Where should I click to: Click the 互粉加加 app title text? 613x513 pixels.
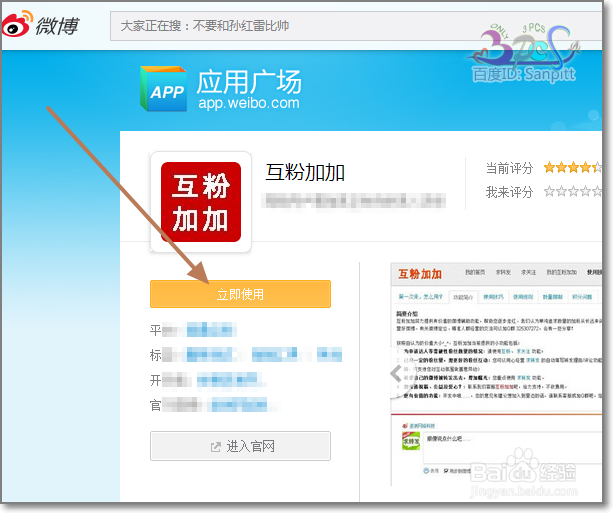coord(305,172)
